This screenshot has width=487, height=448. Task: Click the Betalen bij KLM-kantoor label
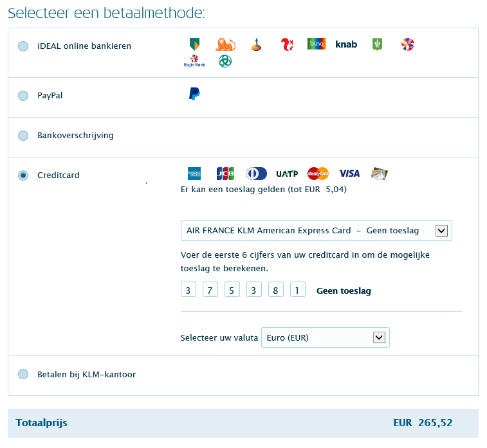(x=86, y=375)
